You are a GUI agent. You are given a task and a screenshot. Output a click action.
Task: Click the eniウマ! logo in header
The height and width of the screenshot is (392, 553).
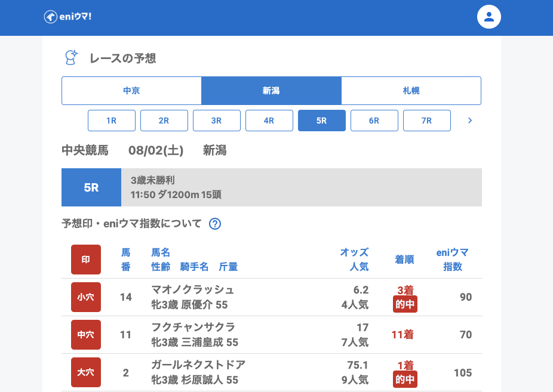[67, 17]
